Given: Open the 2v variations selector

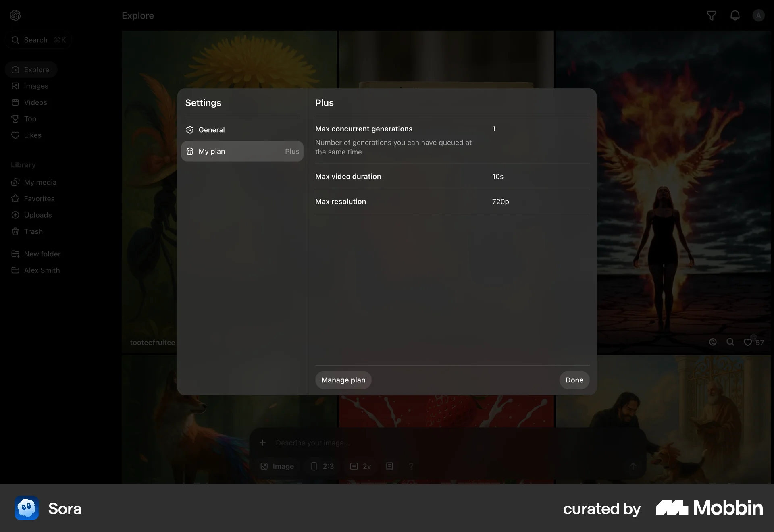Looking at the screenshot, I should (361, 466).
